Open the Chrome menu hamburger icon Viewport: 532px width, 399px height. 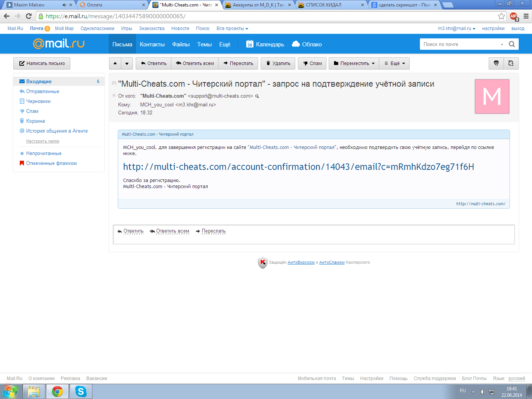[526, 16]
